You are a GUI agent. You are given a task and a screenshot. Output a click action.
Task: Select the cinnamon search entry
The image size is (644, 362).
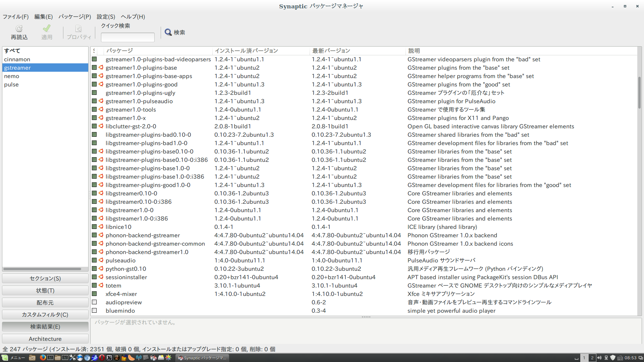(x=45, y=59)
